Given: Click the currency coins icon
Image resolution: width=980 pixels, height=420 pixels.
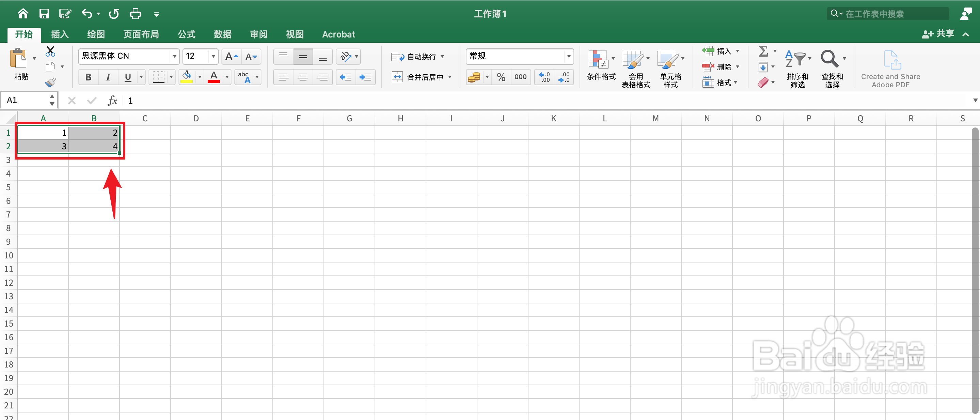Looking at the screenshot, I should pos(474,77).
